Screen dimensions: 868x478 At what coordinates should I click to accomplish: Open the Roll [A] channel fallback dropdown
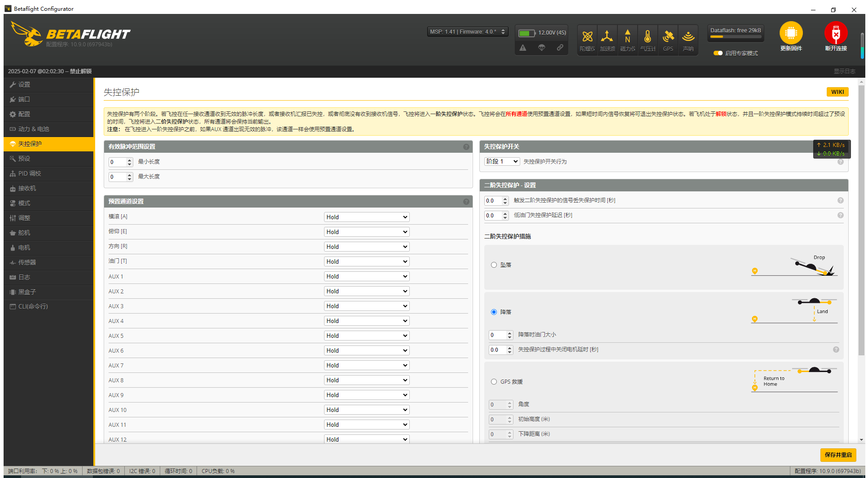[x=367, y=217]
